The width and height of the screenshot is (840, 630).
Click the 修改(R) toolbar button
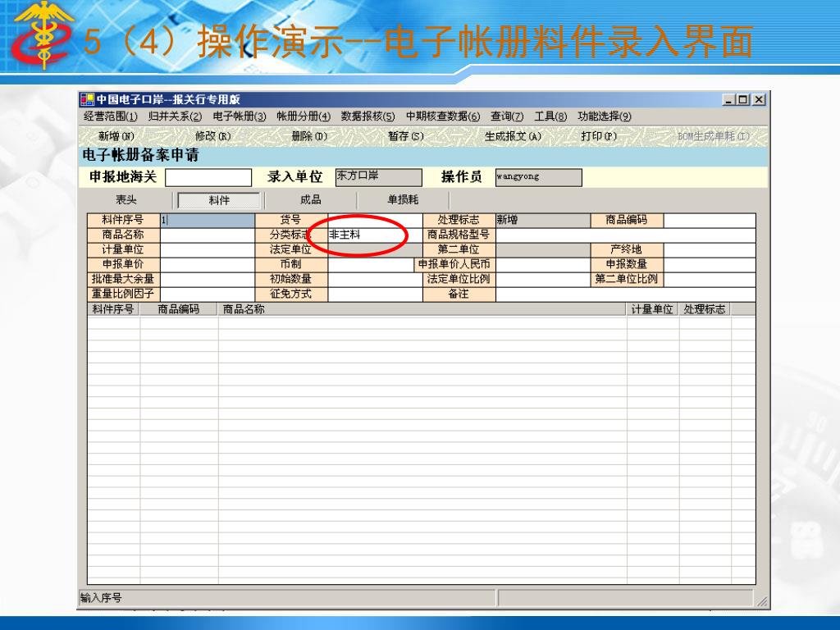212,136
